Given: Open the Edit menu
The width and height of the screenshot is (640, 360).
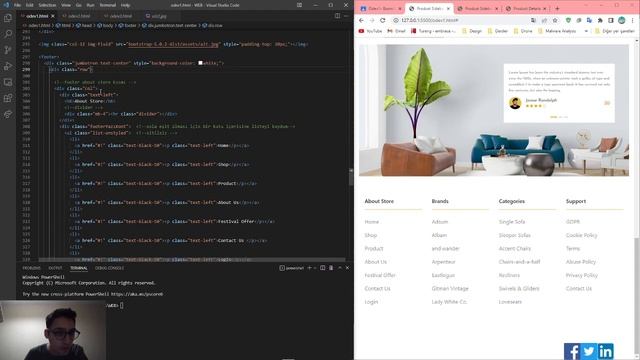Looking at the screenshot, I should pyautogui.click(x=30, y=5).
